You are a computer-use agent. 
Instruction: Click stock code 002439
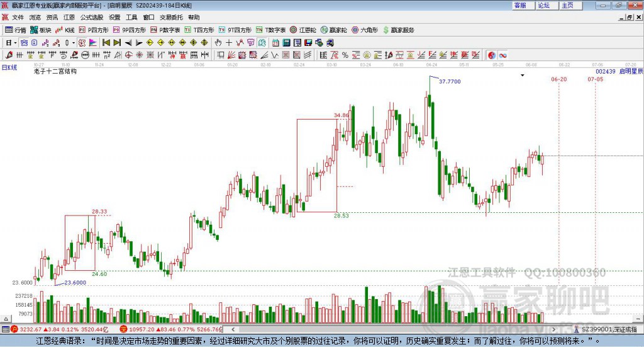coord(606,72)
